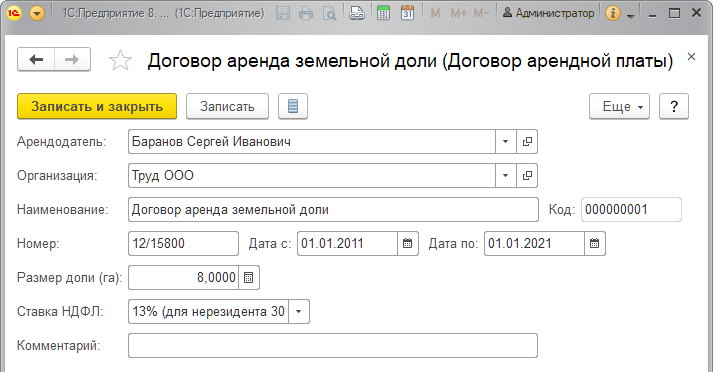Click the 1C application logo icon
The image size is (713, 372).
[14, 13]
